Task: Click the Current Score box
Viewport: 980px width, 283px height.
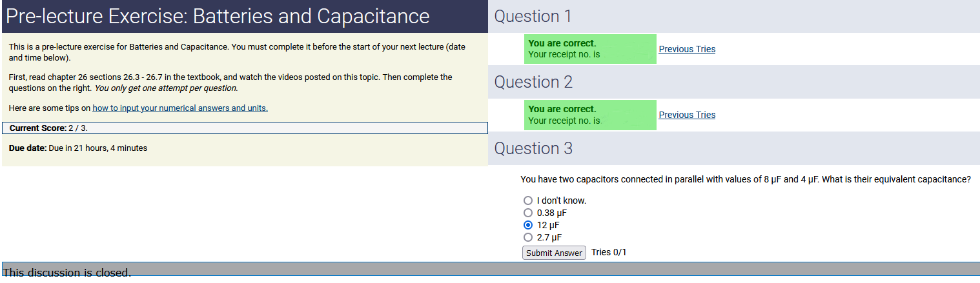Action: pyautogui.click(x=245, y=128)
